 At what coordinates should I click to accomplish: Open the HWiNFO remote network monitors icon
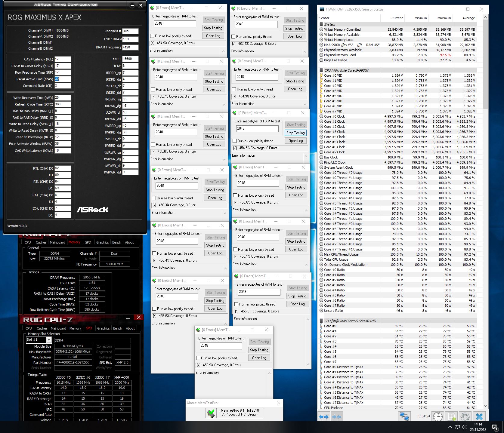click(x=404, y=416)
